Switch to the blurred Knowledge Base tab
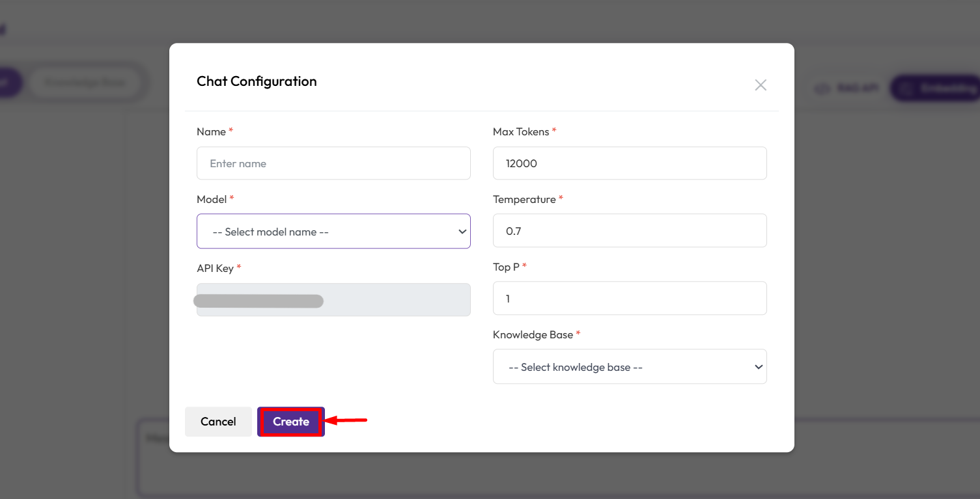The height and width of the screenshot is (499, 980). [x=85, y=83]
